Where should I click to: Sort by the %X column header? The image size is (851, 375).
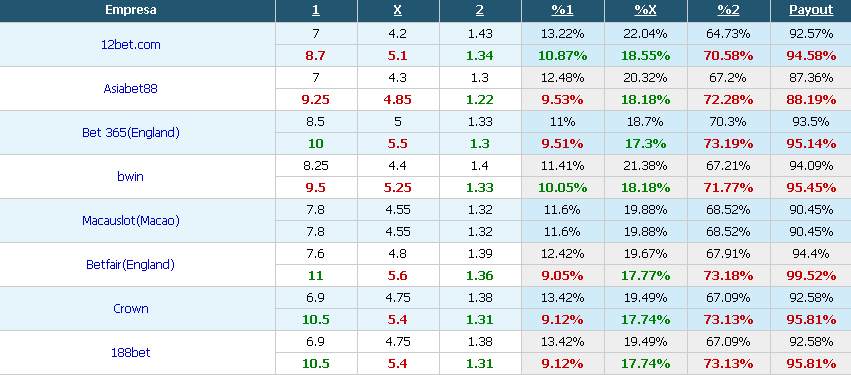tap(645, 10)
